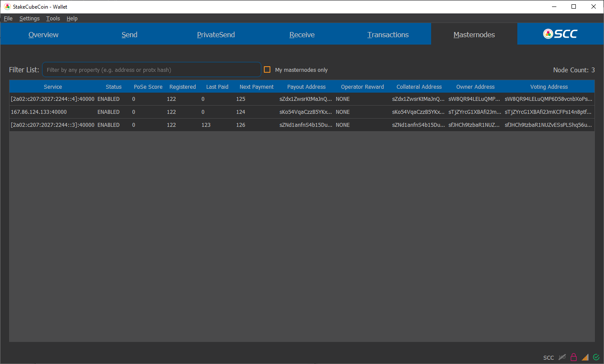Click the HD wallet disabled status icon

562,357
